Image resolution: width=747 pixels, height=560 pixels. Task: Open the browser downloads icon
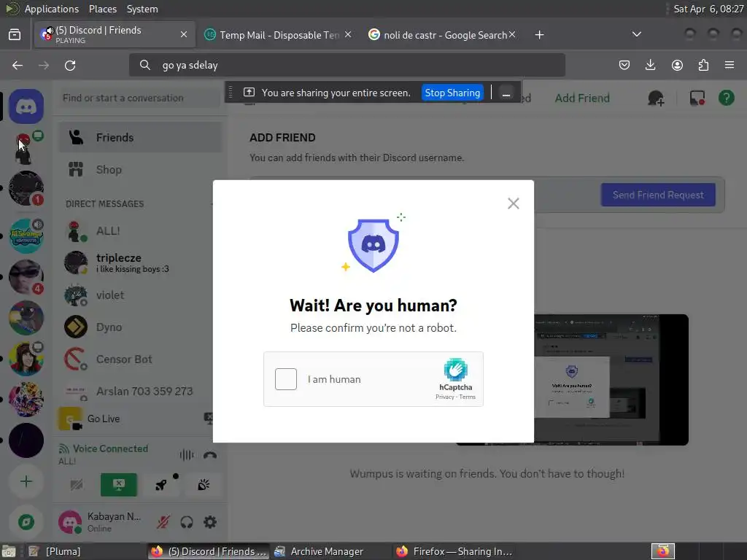pyautogui.click(x=650, y=65)
